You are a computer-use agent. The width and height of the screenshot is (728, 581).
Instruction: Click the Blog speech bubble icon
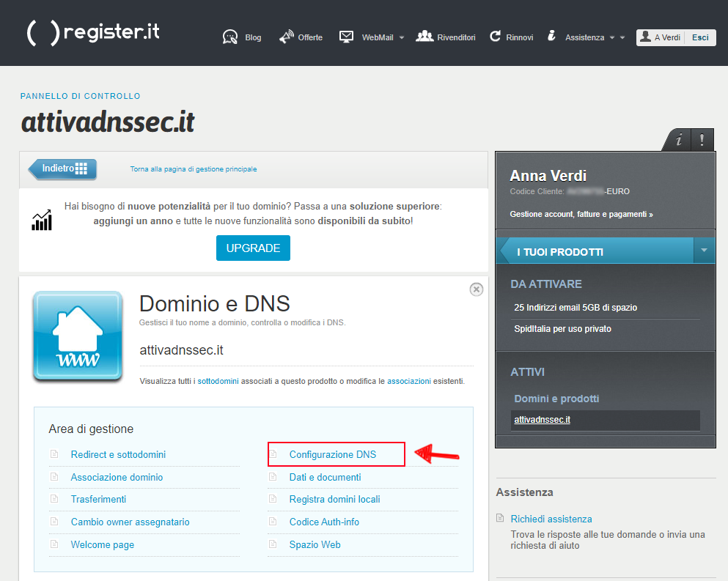click(230, 37)
